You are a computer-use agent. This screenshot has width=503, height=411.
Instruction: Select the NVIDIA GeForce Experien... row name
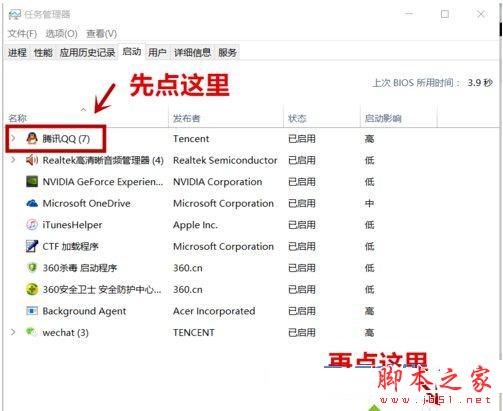tap(103, 182)
